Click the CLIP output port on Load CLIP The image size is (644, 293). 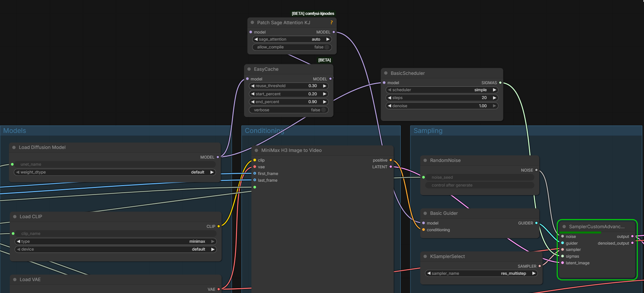(x=218, y=226)
